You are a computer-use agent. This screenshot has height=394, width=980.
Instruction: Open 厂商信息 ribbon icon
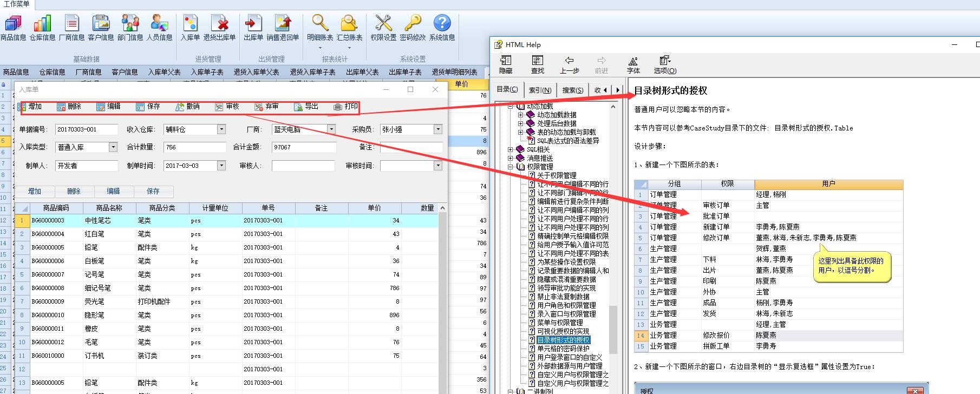pos(71,28)
